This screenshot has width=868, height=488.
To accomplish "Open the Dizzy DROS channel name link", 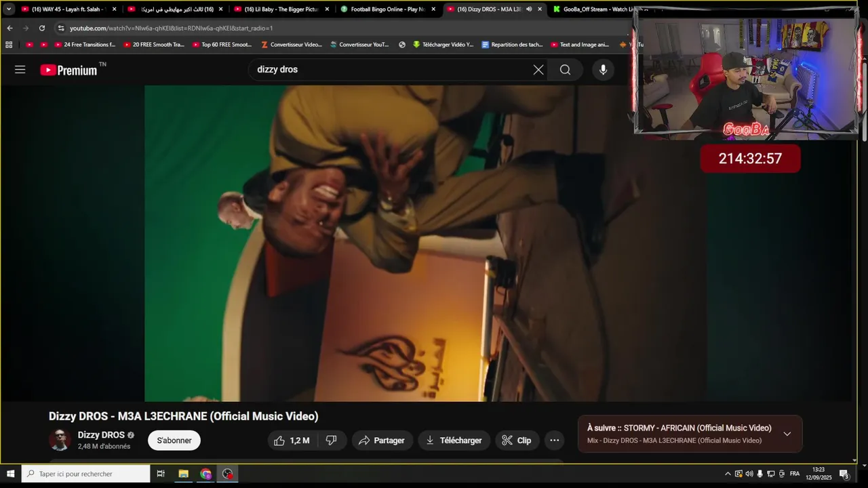I will (101, 435).
